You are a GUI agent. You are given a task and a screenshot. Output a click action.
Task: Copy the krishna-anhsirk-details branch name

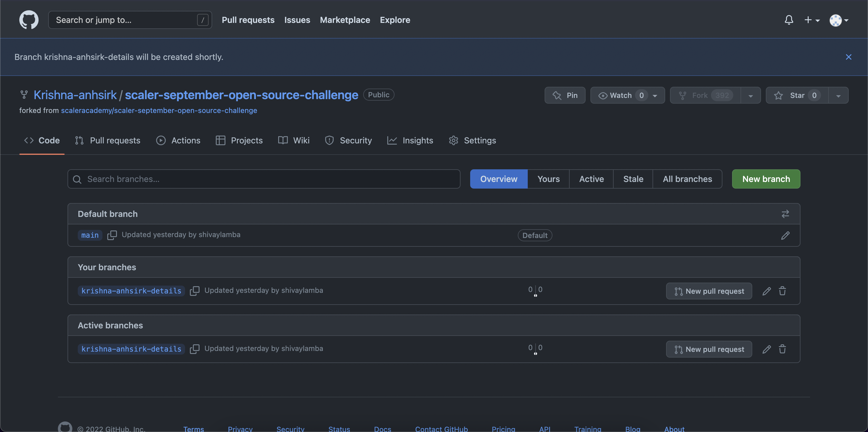pos(195,291)
